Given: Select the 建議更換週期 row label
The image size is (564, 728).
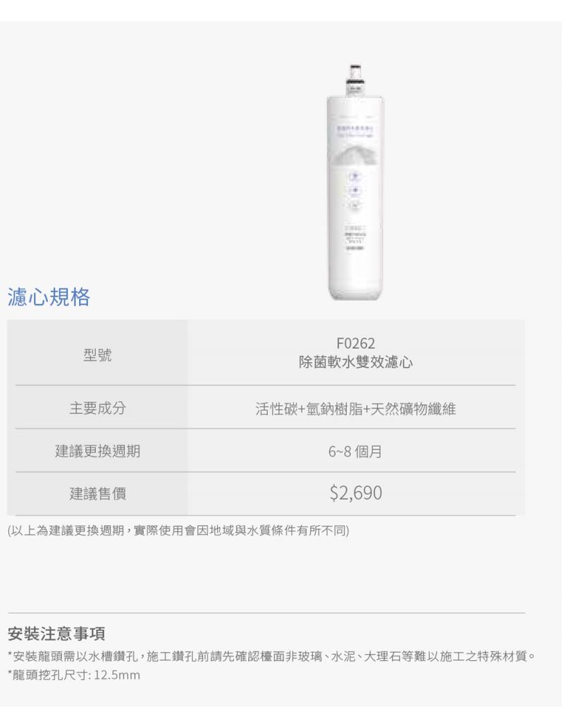Looking at the screenshot, I should click(x=97, y=451).
